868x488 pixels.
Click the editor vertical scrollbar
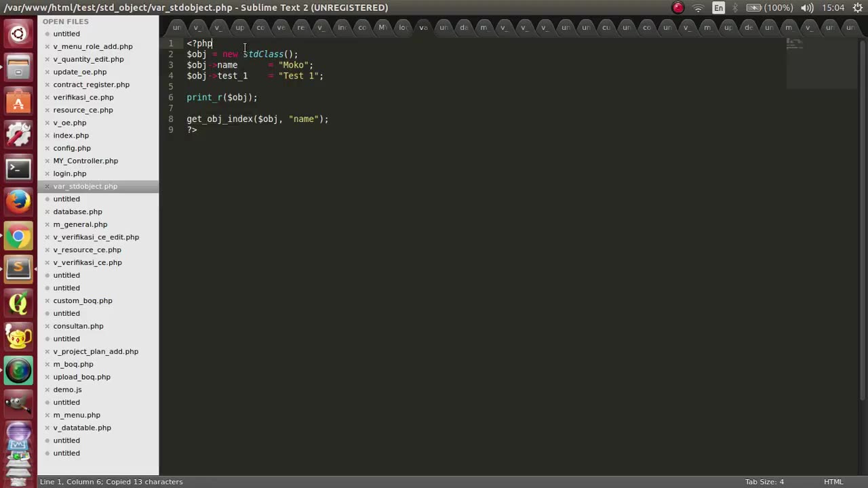[x=863, y=219]
